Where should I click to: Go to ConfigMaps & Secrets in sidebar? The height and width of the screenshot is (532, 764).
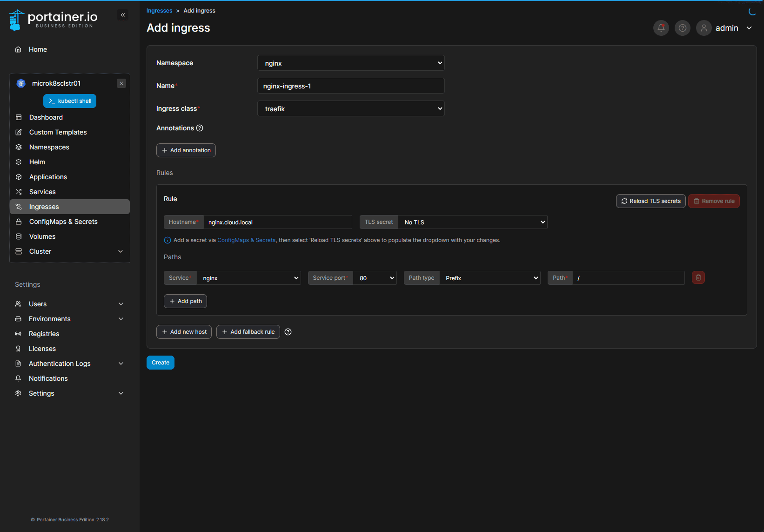tap(63, 222)
